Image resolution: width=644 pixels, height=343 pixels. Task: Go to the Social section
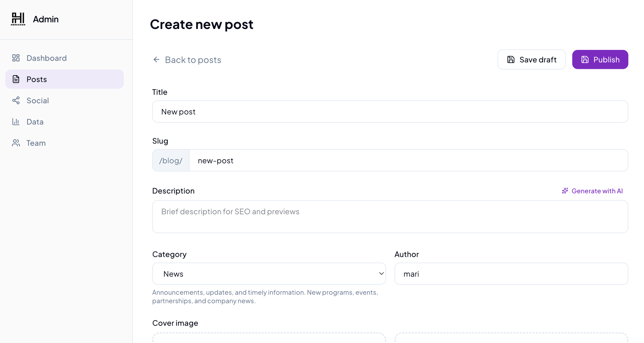38,100
